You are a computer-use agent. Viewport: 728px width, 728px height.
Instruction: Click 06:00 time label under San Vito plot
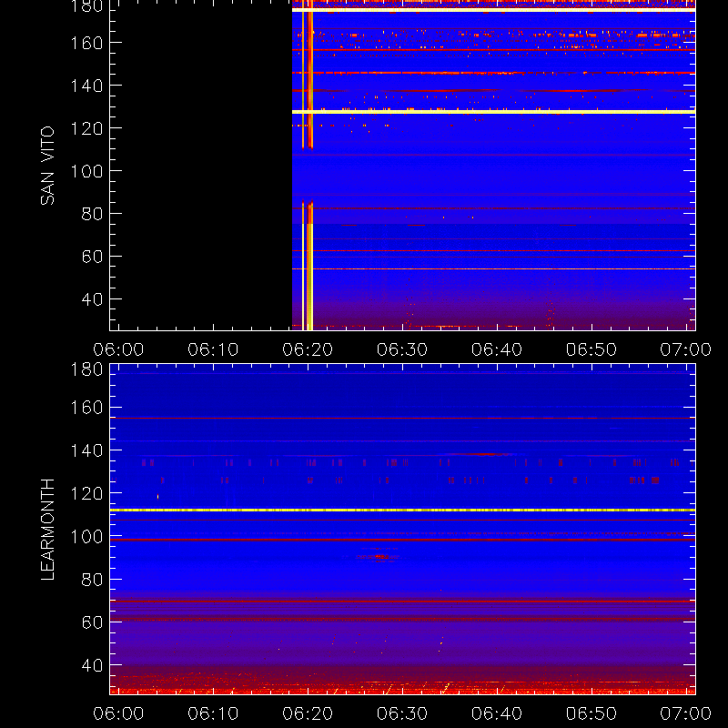click(x=118, y=349)
